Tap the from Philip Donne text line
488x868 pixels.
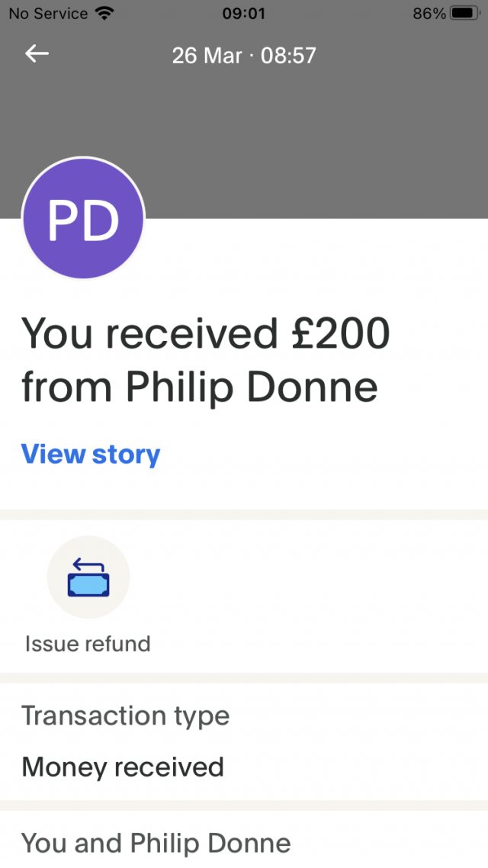tap(199, 387)
